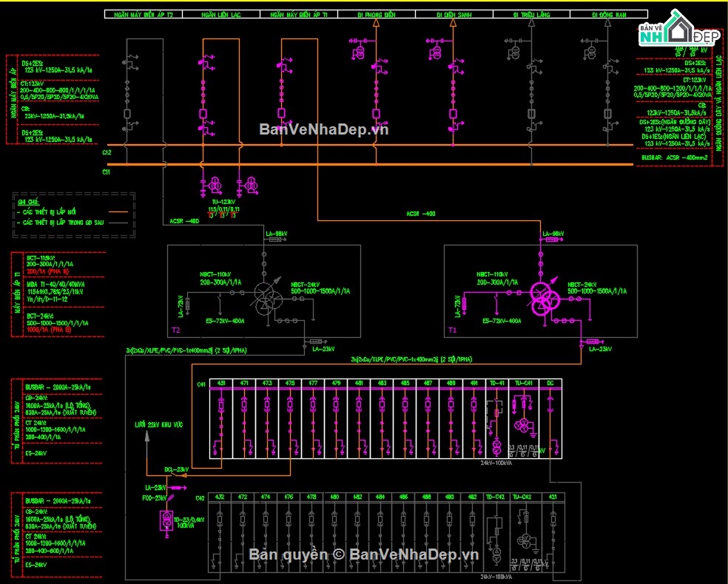Image resolution: width=728 pixels, height=584 pixels.
Task: Select the Đi Phong Điền line arrowhead
Action: [375, 24]
